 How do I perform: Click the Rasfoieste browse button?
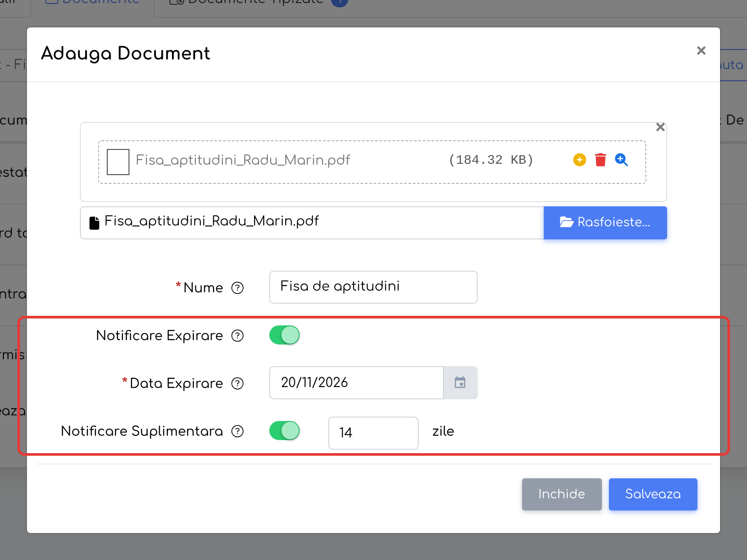(x=605, y=222)
